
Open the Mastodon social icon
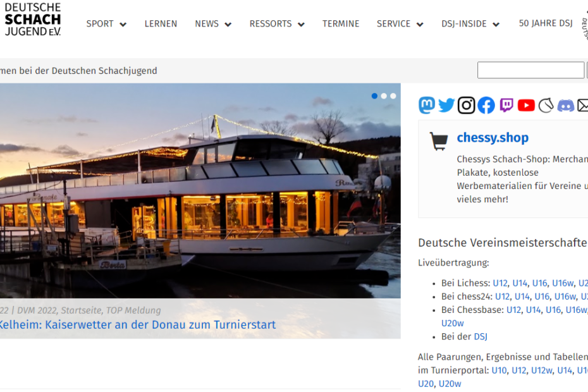[427, 105]
